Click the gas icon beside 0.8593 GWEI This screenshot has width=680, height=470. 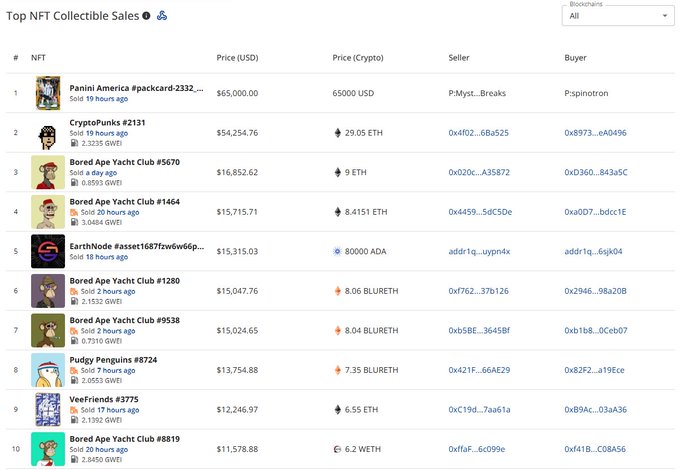74,183
